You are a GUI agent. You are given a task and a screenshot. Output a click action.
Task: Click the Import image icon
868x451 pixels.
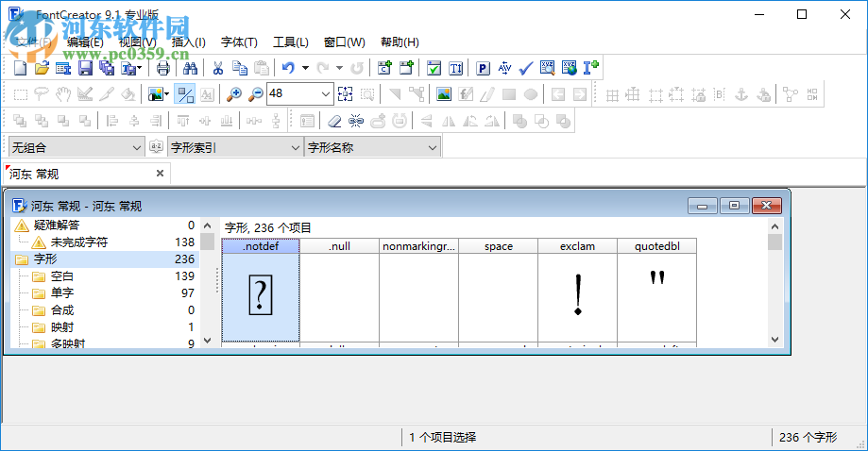point(444,94)
